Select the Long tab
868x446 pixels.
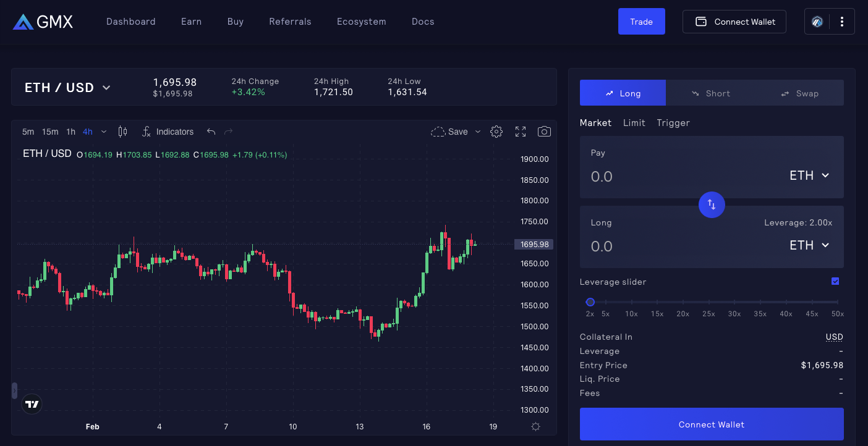623,93
